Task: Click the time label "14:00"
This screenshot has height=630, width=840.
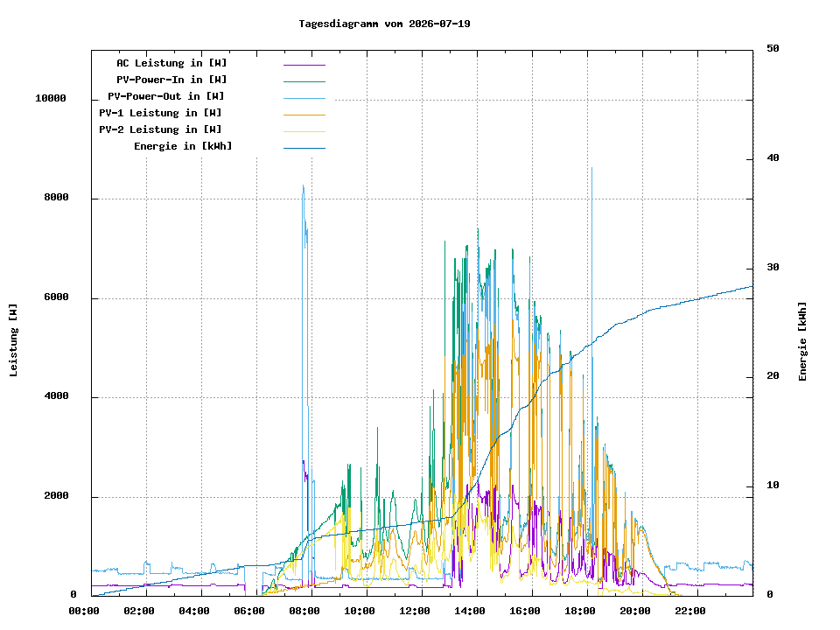Action: [470, 612]
